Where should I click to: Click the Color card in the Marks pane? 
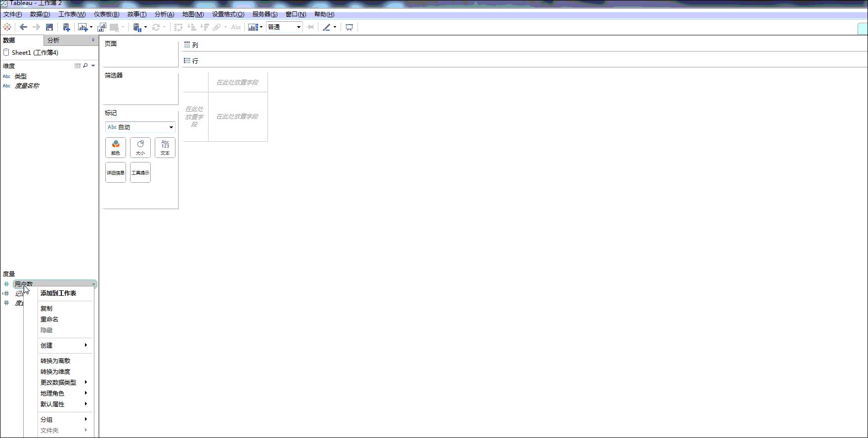point(116,148)
